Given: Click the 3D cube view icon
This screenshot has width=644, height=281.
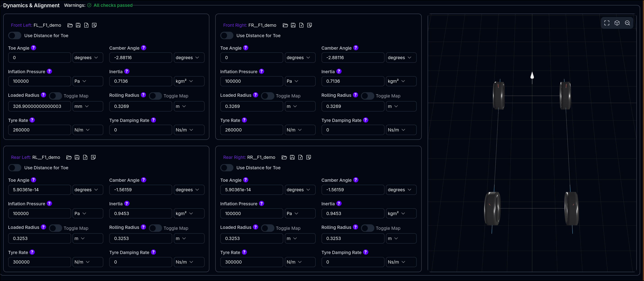Looking at the screenshot, I should coord(617,23).
